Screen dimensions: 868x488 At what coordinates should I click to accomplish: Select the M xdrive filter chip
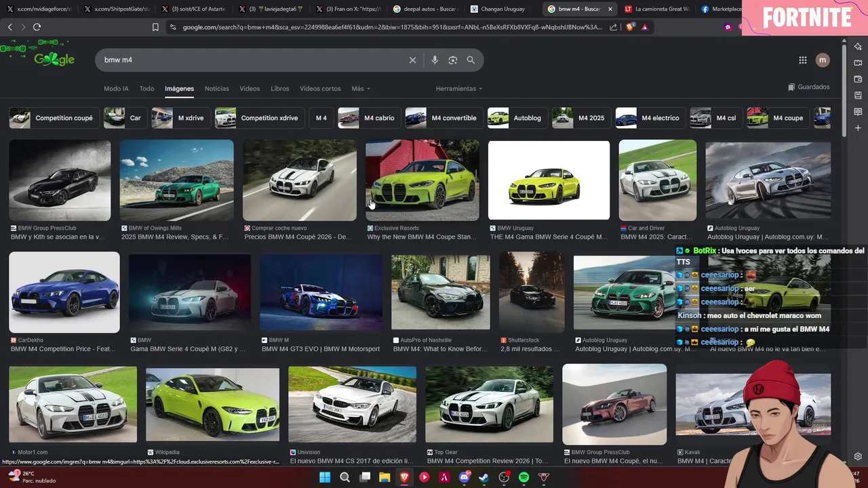(180, 118)
